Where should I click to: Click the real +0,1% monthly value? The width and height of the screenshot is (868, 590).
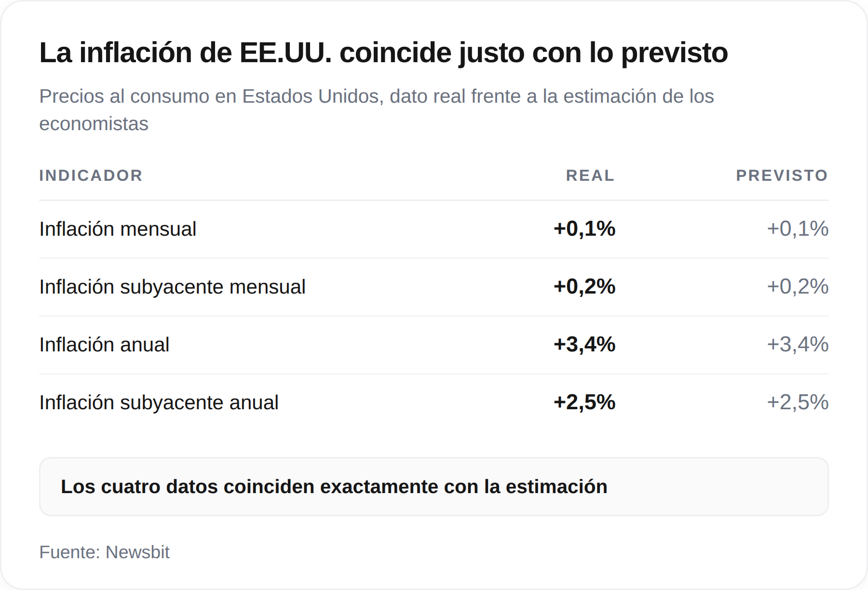(x=584, y=229)
